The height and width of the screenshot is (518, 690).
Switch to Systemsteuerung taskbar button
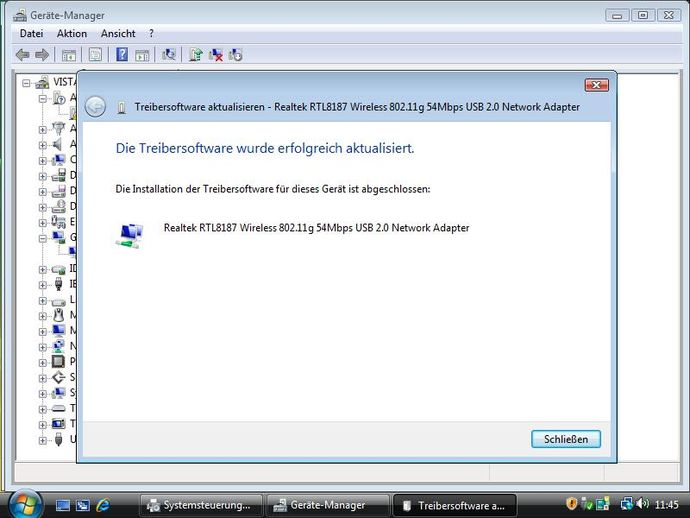point(201,505)
